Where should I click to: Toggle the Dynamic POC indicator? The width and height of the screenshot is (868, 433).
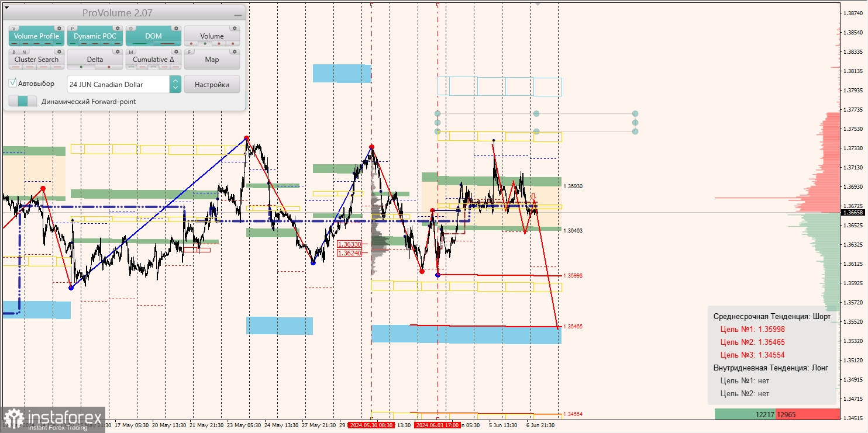coord(95,36)
